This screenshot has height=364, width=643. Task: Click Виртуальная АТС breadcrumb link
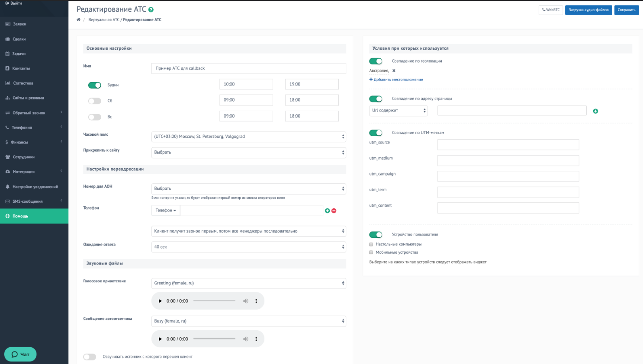[104, 20]
